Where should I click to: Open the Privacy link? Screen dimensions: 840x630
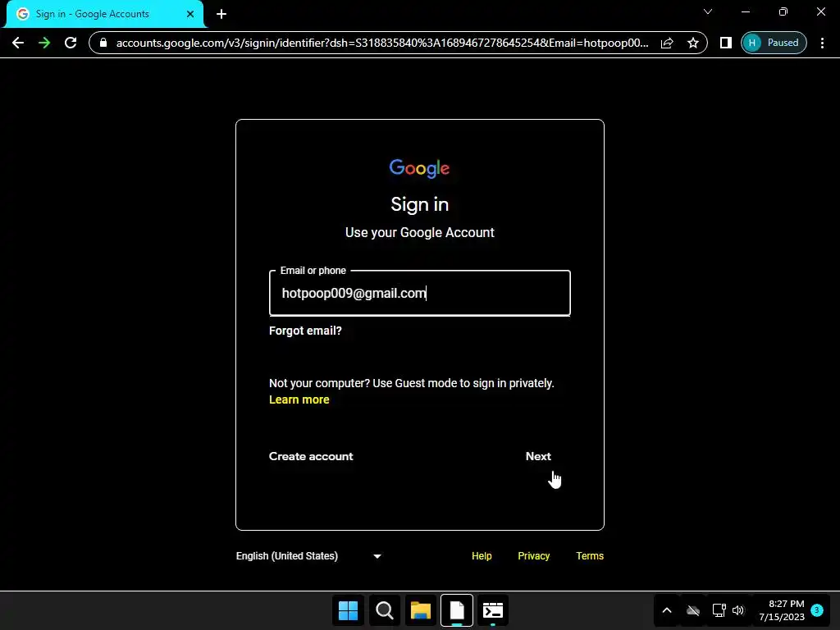tap(533, 556)
